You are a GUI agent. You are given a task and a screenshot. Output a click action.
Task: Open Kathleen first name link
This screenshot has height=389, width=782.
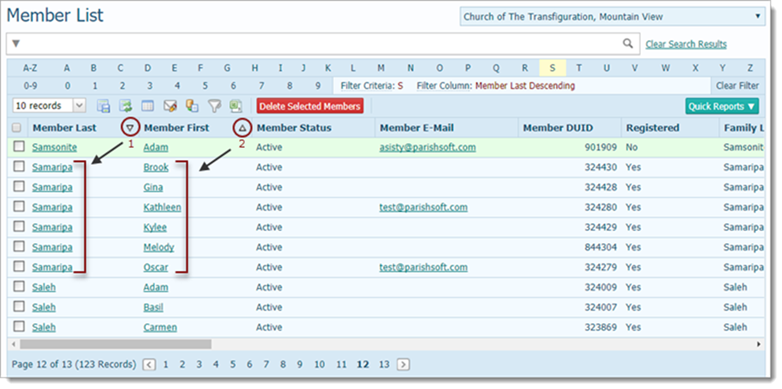coord(162,207)
